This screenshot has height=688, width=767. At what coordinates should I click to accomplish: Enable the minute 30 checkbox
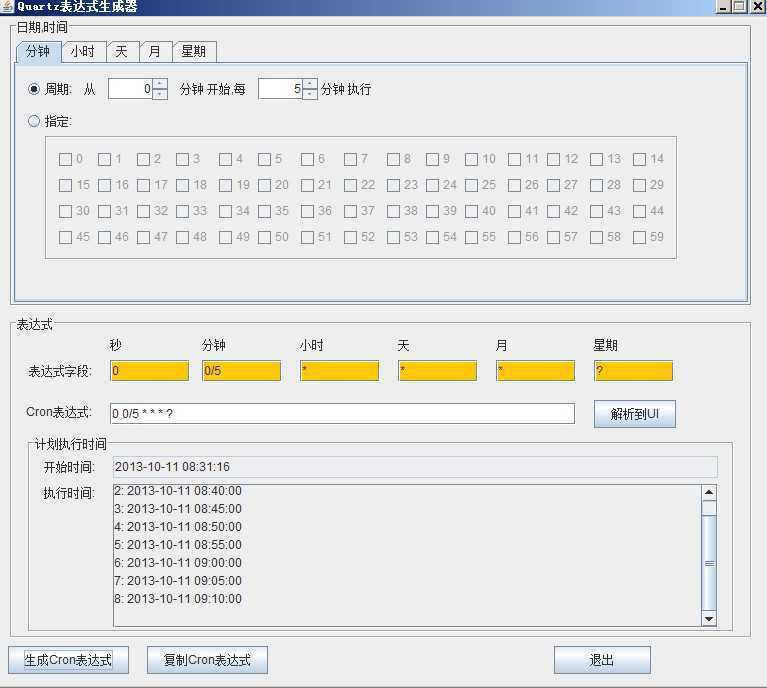[65, 211]
